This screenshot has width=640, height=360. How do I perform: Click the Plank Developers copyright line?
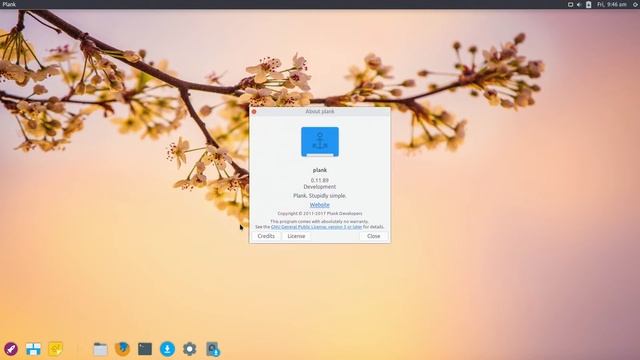pos(320,213)
